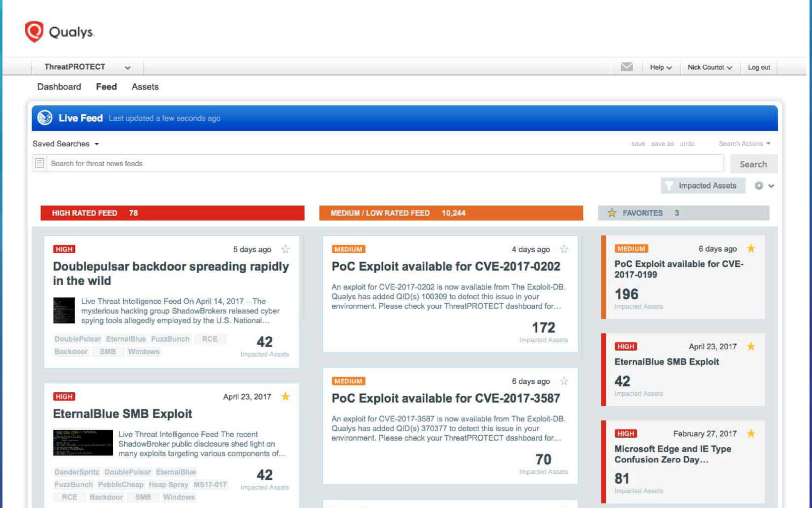Image resolution: width=812 pixels, height=508 pixels.
Task: Select the High Rated Feed red header
Action: (172, 213)
